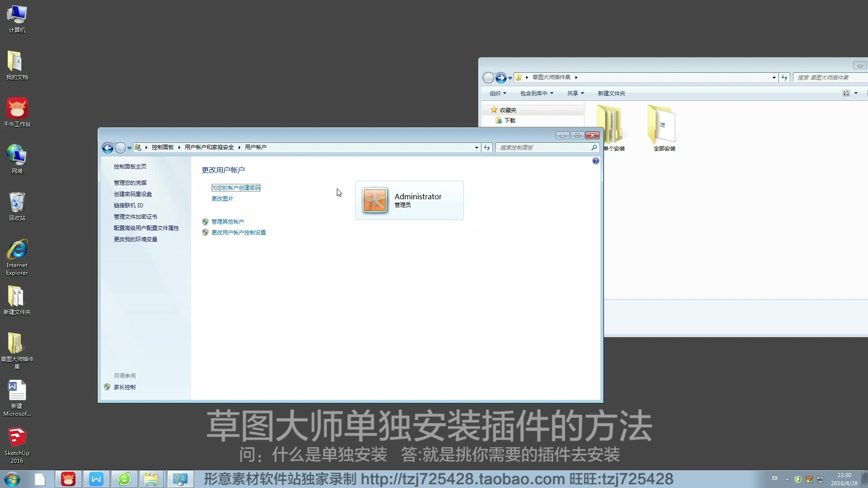Open the change view dropdown arrow
The width and height of the screenshot is (868, 488).
[x=855, y=93]
